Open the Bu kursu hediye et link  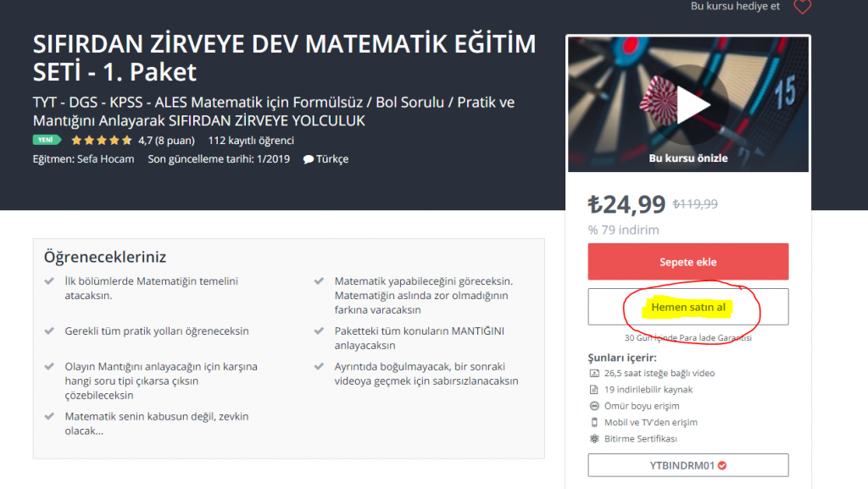click(735, 6)
